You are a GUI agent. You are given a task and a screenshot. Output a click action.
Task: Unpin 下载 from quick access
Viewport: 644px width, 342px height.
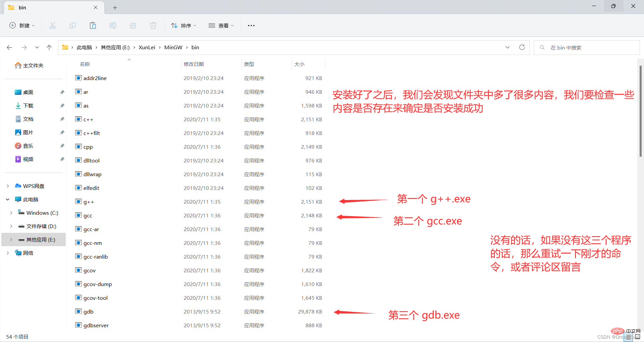coord(62,105)
